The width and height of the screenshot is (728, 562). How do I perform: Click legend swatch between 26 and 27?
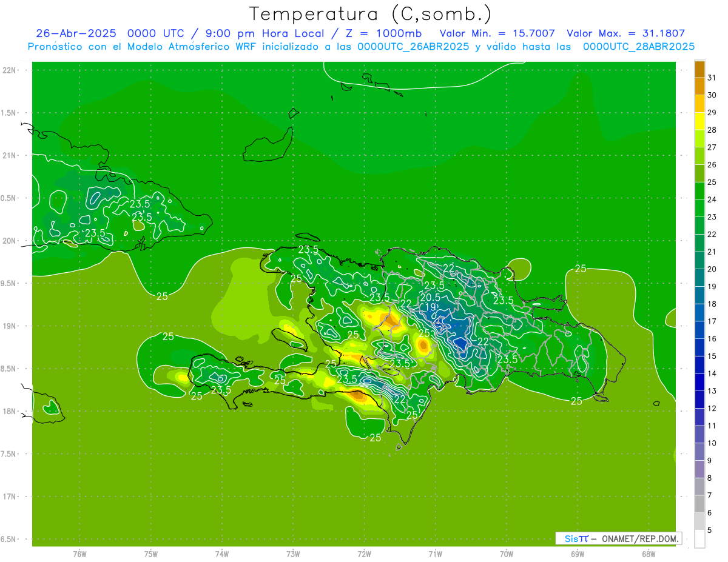click(699, 156)
